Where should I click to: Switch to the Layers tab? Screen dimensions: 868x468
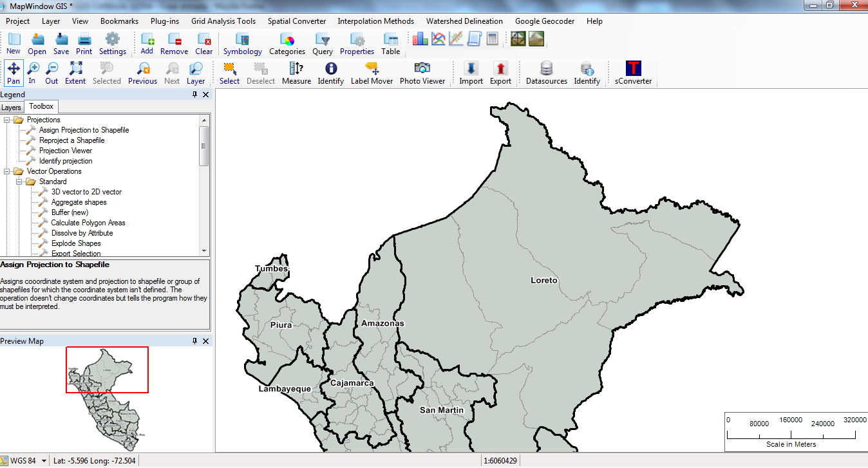(11, 107)
